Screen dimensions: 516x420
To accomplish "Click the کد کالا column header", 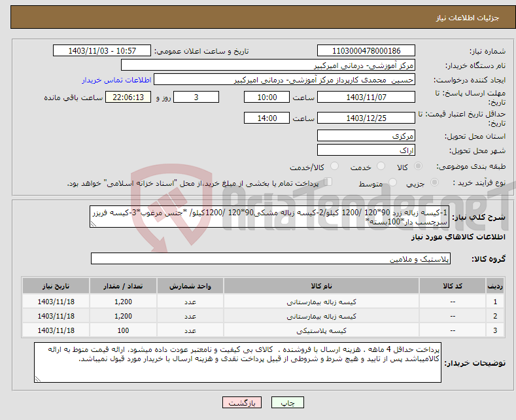I will coord(453,286).
